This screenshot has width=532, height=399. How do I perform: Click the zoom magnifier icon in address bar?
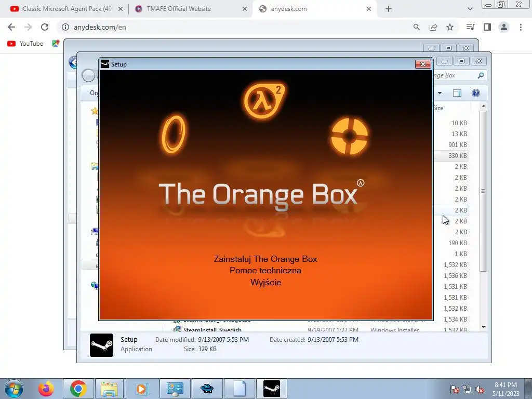[416, 27]
